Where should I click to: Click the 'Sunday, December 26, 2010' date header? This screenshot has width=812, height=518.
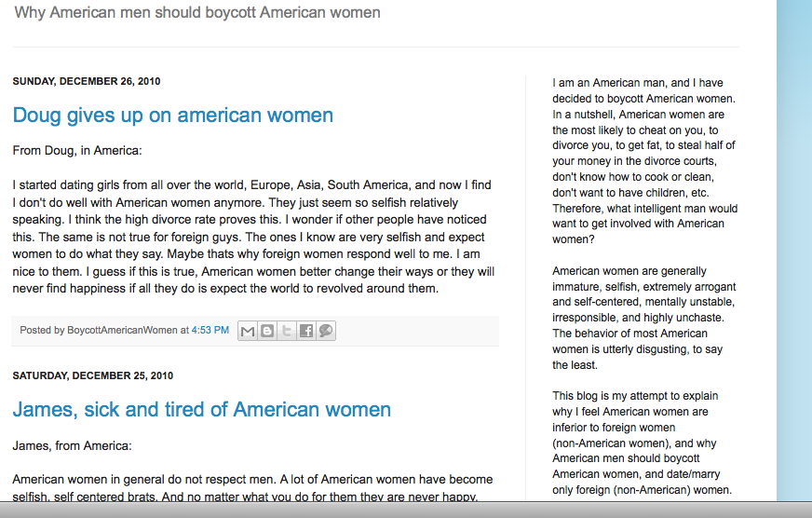(86, 82)
